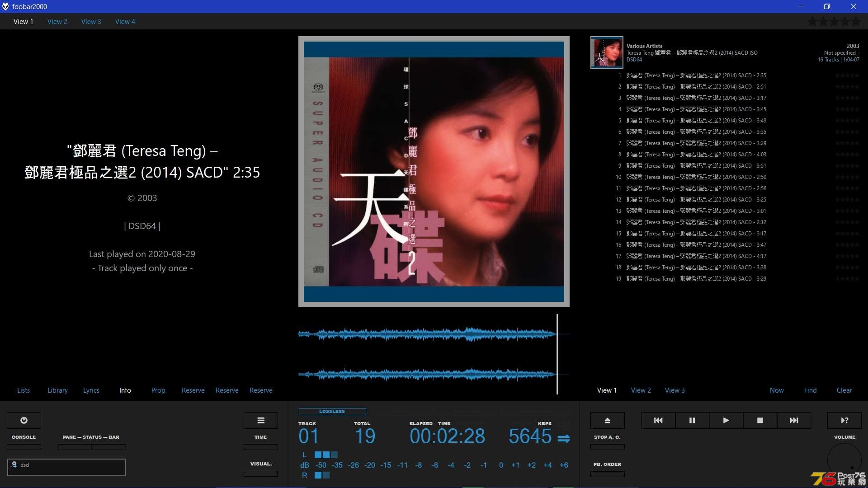Click the Eject/Open disc icon

pyautogui.click(x=607, y=420)
